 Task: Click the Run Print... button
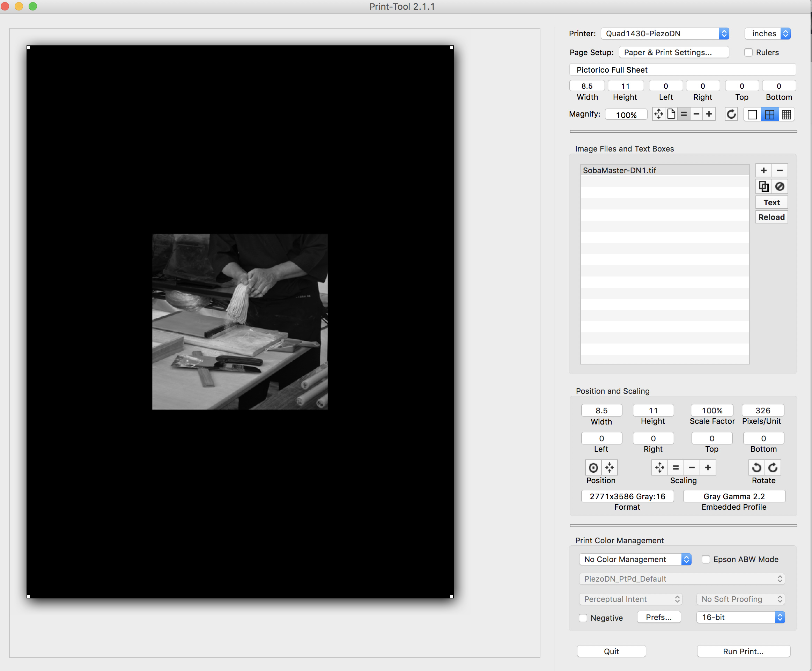tap(743, 651)
